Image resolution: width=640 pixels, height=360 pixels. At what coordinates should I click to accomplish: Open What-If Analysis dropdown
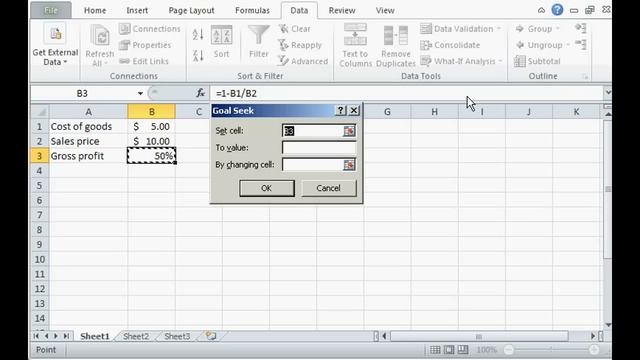pos(461,61)
